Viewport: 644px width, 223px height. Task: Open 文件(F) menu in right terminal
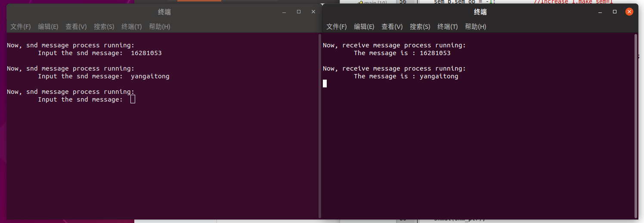(x=337, y=27)
